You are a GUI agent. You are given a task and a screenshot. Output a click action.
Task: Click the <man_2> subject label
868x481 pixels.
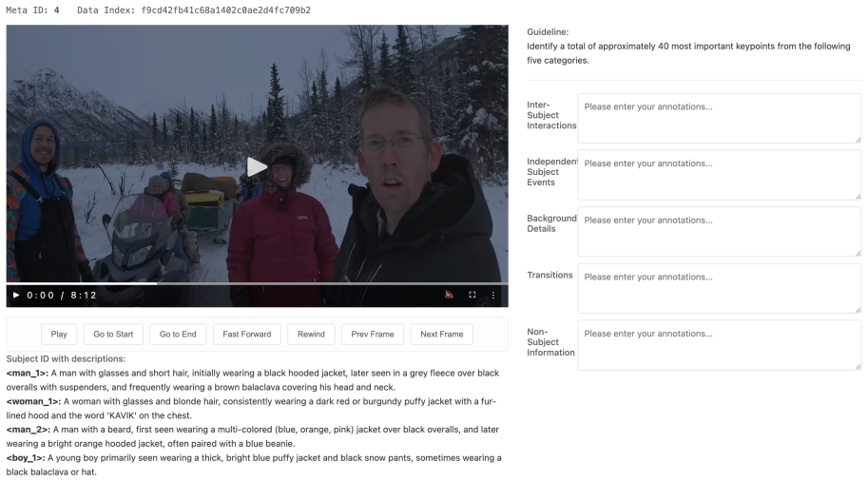pyautogui.click(x=29, y=430)
